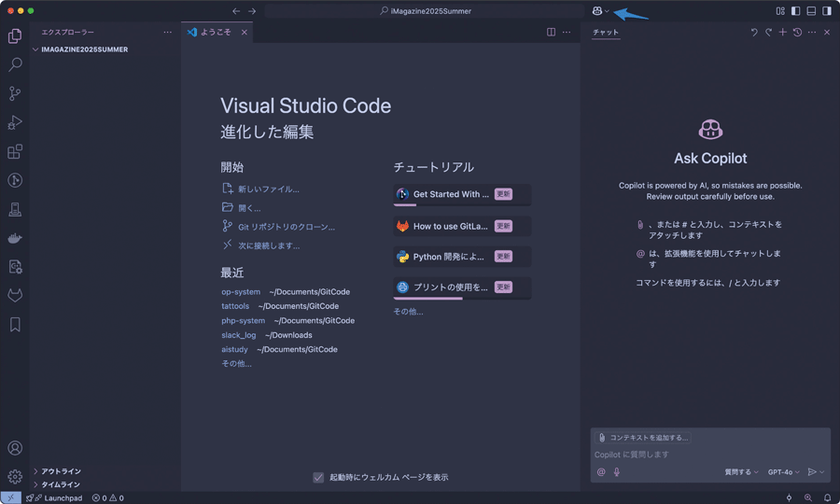Open the Explorer view in activity bar
The width and height of the screenshot is (840, 504).
click(x=15, y=35)
